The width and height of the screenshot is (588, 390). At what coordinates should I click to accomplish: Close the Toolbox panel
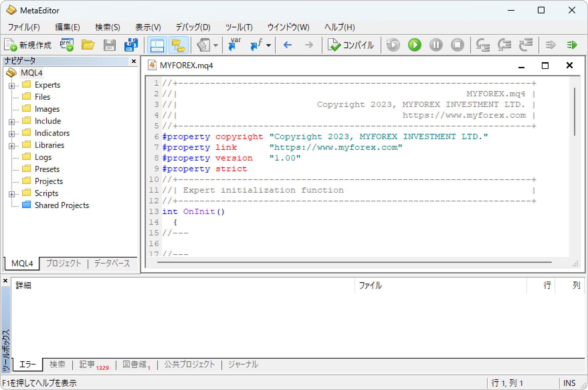click(x=5, y=281)
